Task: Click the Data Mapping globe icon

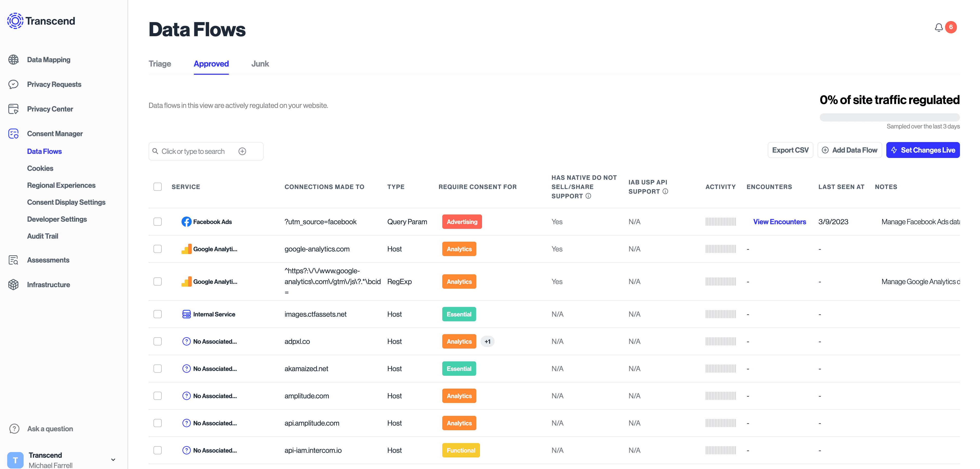Action: 13,60
